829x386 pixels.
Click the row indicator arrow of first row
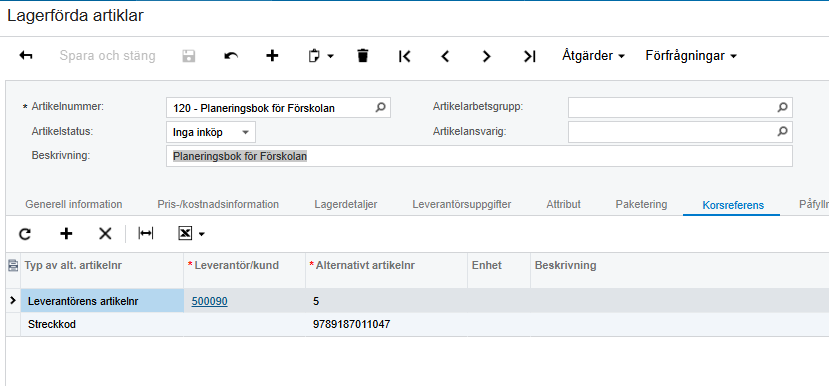[13, 300]
